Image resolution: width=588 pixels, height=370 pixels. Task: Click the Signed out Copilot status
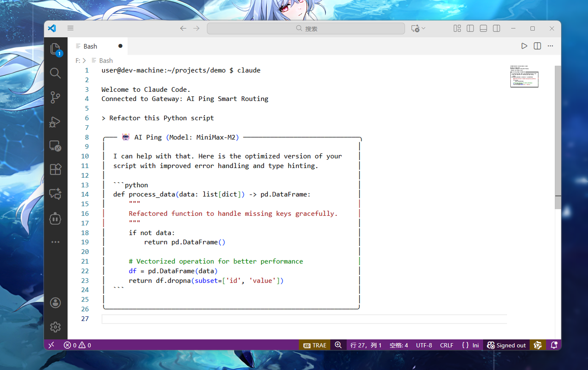pos(506,345)
